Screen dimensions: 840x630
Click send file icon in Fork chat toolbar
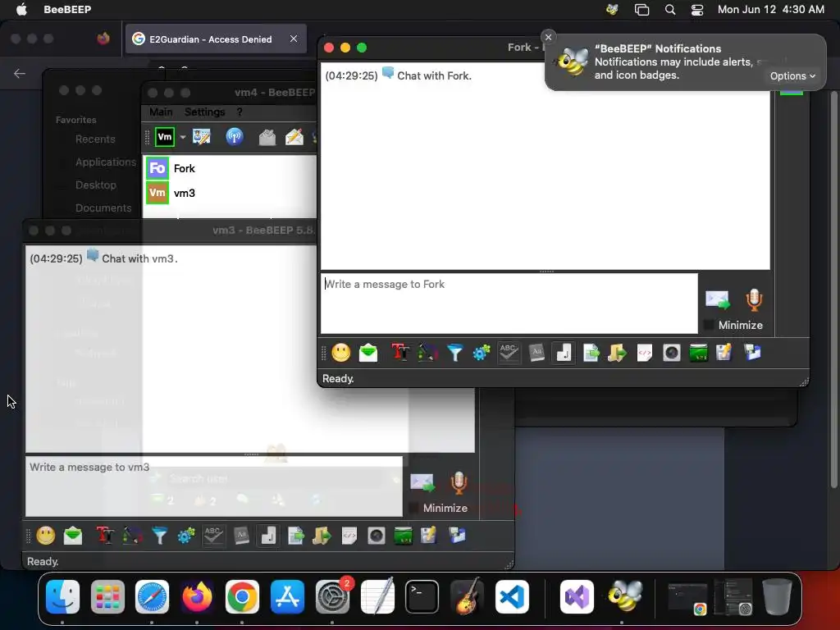[x=591, y=353]
